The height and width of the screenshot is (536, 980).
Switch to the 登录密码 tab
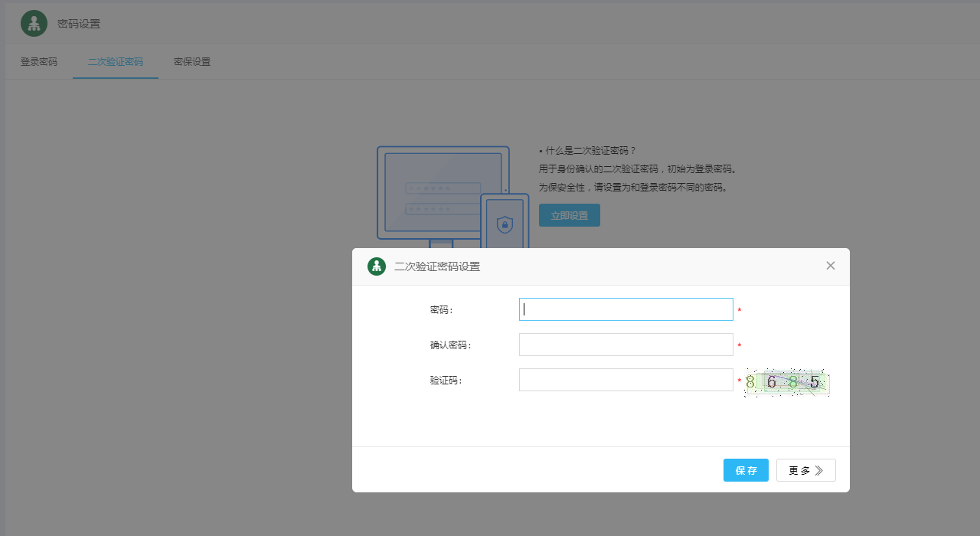point(38,62)
